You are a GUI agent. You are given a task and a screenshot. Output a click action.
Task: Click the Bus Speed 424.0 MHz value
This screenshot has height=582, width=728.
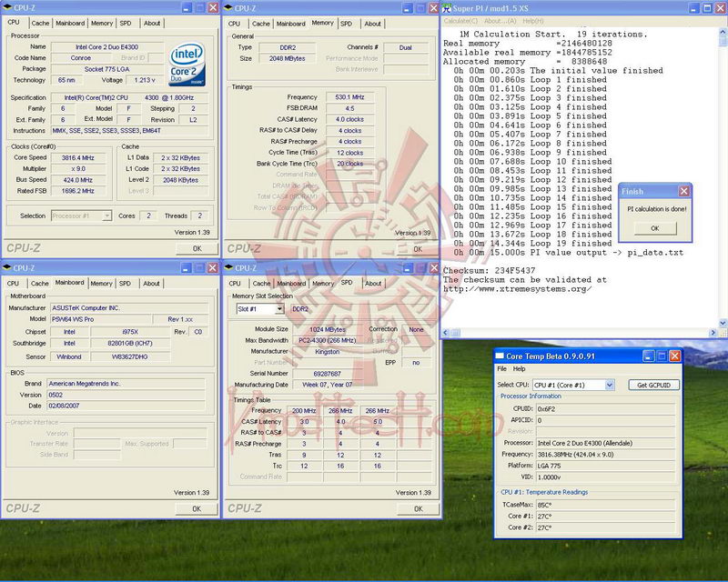pyautogui.click(x=78, y=180)
